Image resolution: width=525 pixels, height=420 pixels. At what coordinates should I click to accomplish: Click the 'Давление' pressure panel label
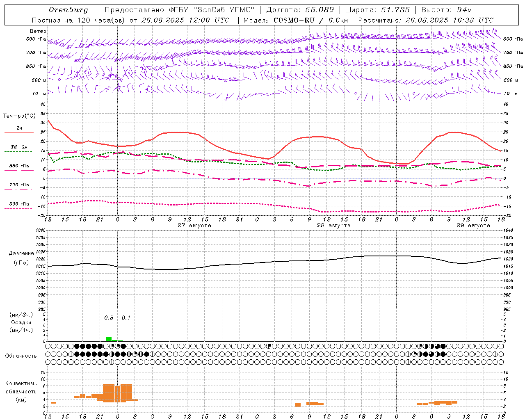pyautogui.click(x=21, y=253)
